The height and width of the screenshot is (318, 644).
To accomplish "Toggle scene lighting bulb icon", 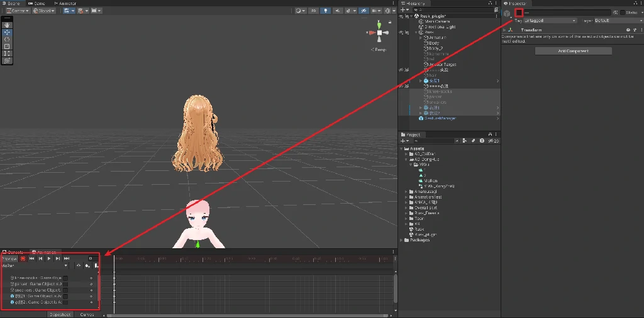I will click(x=325, y=11).
